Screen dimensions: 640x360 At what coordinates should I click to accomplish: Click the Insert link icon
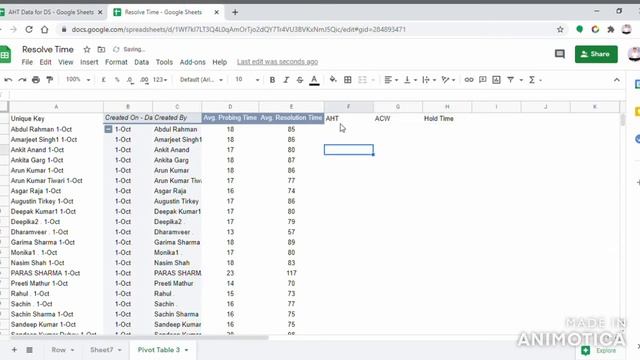[x=469, y=80]
